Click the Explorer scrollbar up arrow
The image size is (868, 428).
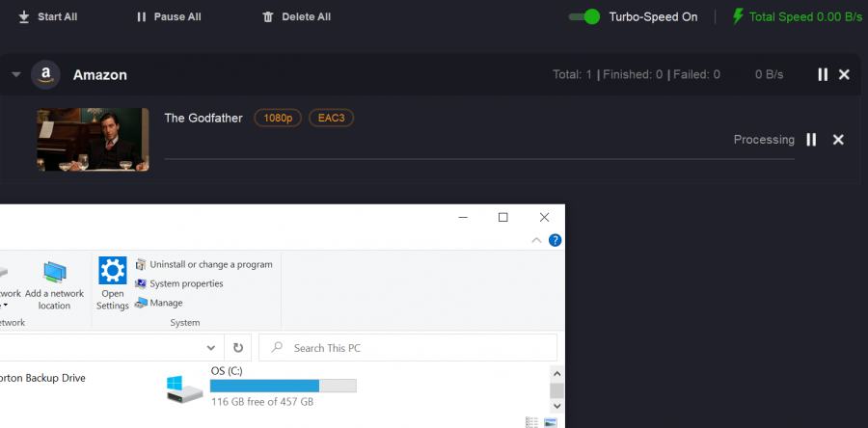556,373
